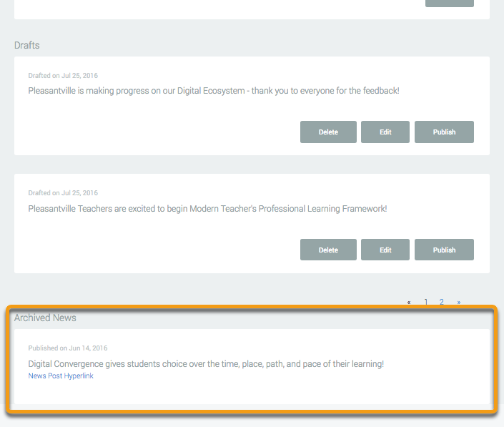The width and height of the screenshot is (504, 427).
Task: Delete the Professional Learning Framework draft
Action: pos(328,250)
